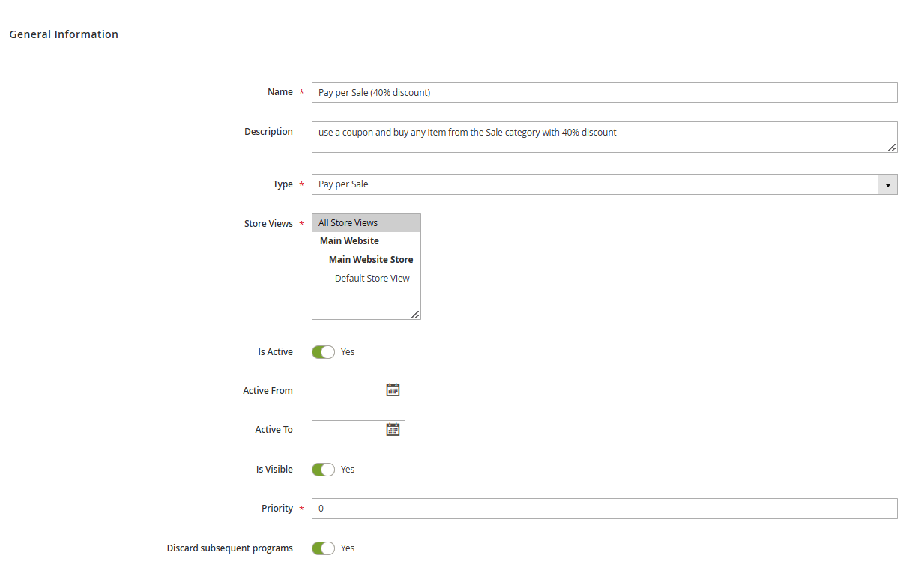Toggle Is Active to No
This screenshot has width=924, height=576.
click(x=322, y=351)
